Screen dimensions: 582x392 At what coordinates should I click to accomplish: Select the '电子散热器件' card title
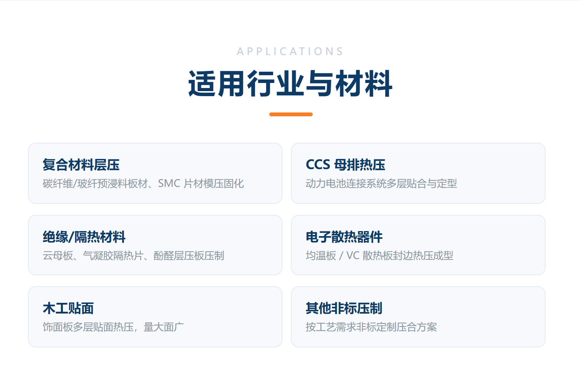[344, 237]
